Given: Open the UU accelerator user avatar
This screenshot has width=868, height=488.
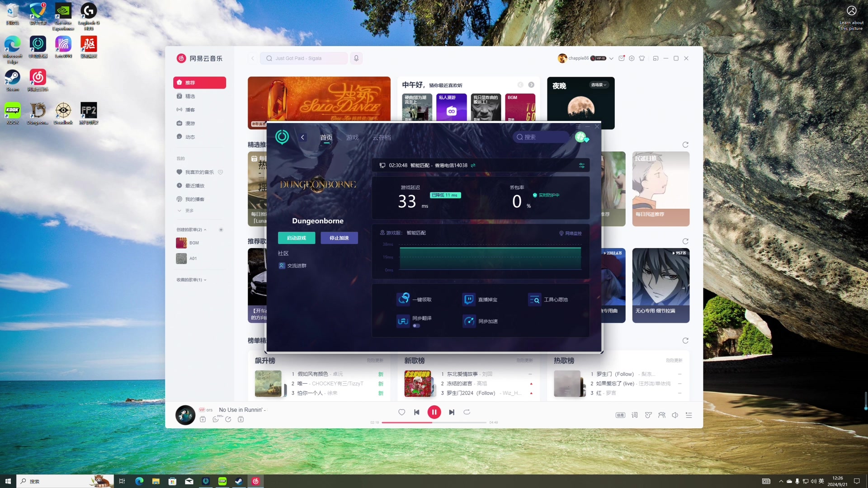Looking at the screenshot, I should click(581, 137).
